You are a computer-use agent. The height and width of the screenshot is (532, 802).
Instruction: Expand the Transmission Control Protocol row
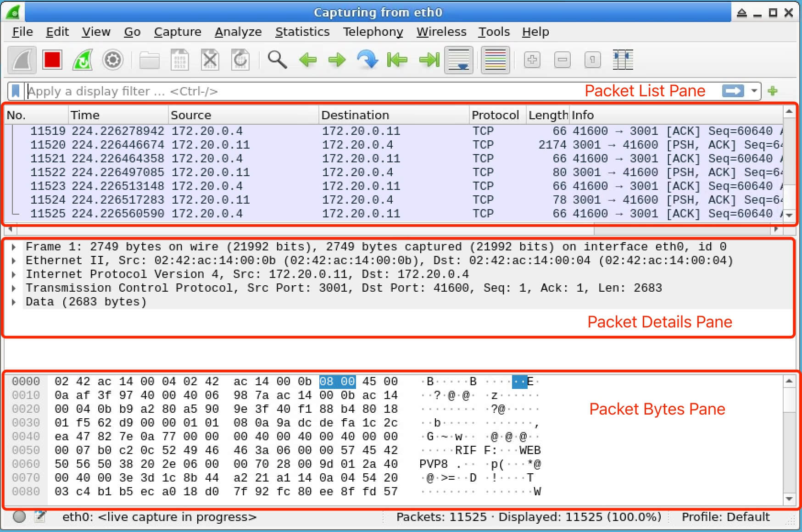[x=13, y=288]
